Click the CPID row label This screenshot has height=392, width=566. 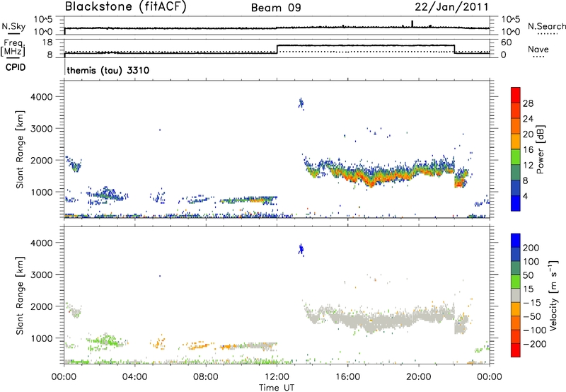pos(16,67)
